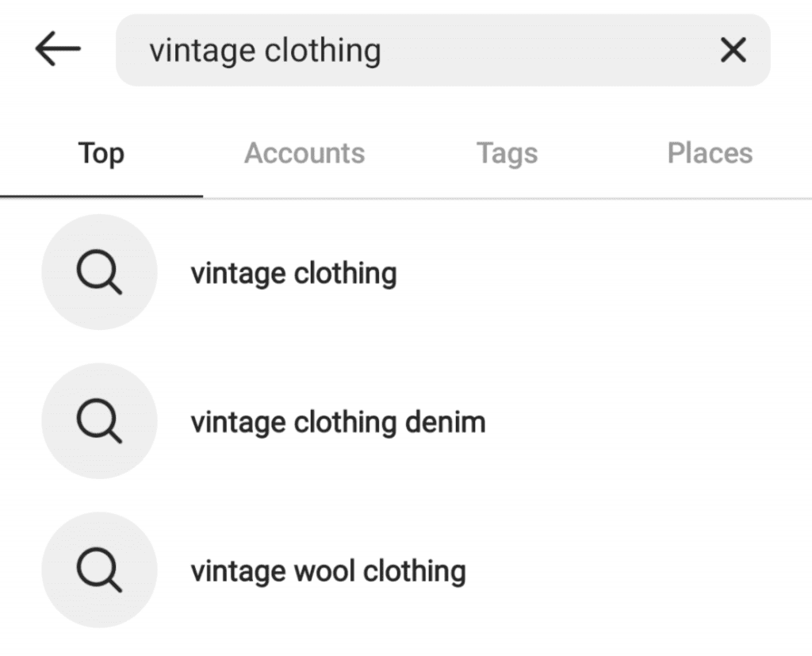
Task: Choose the 'vintage wool clothing' suggestion text
Action: [x=327, y=570]
